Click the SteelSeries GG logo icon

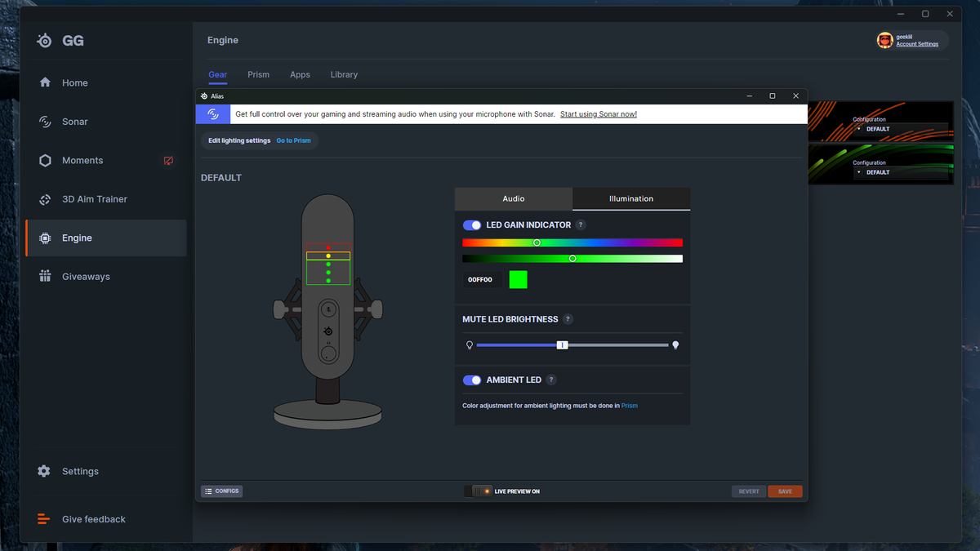coord(45,41)
